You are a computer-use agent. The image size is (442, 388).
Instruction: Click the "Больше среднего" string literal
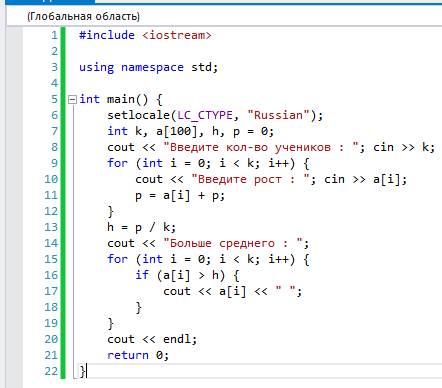pos(233,243)
